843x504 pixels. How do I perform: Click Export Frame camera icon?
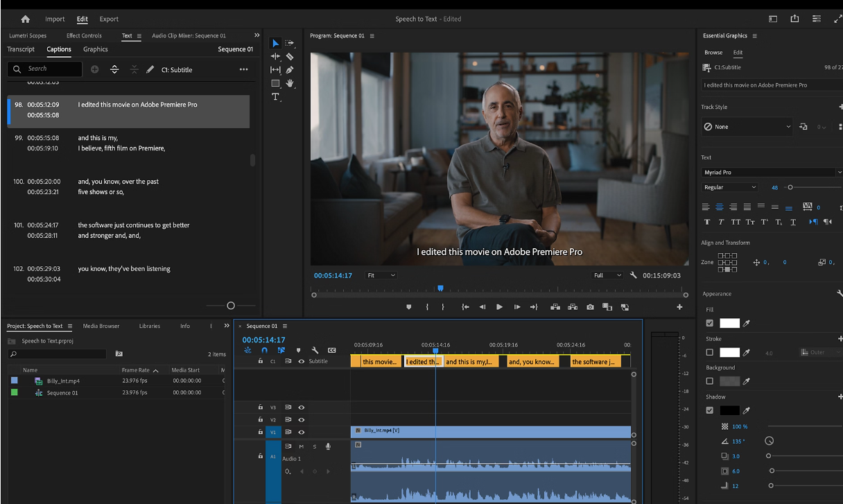coord(590,307)
